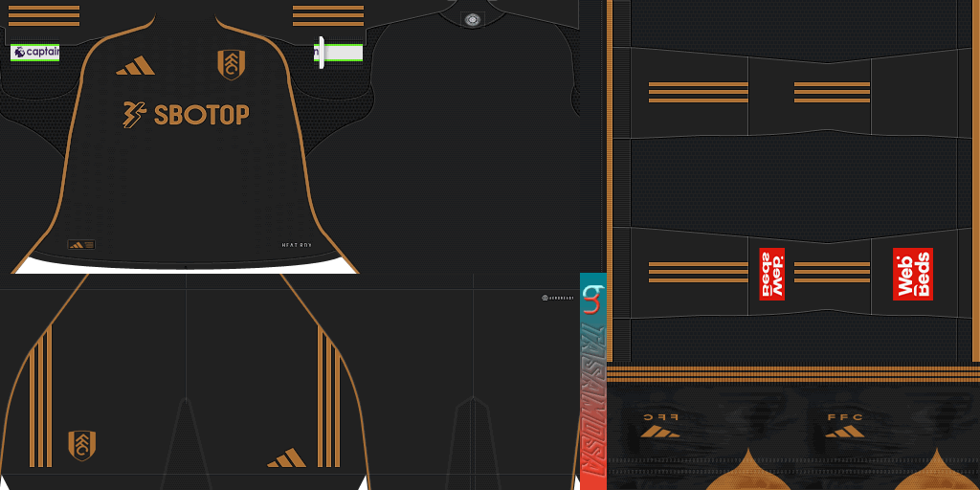Select the Fulham crest on the shirt chest
This screenshot has width=980, height=490.
click(x=230, y=64)
